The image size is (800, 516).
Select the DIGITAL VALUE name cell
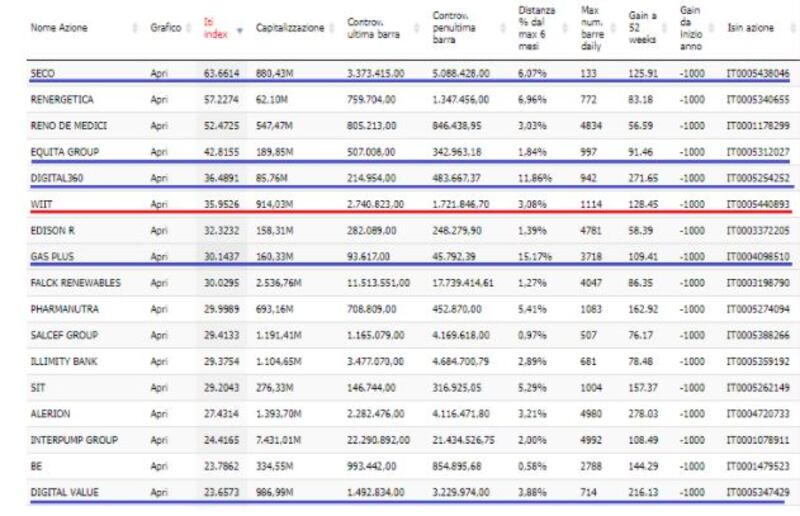64,493
